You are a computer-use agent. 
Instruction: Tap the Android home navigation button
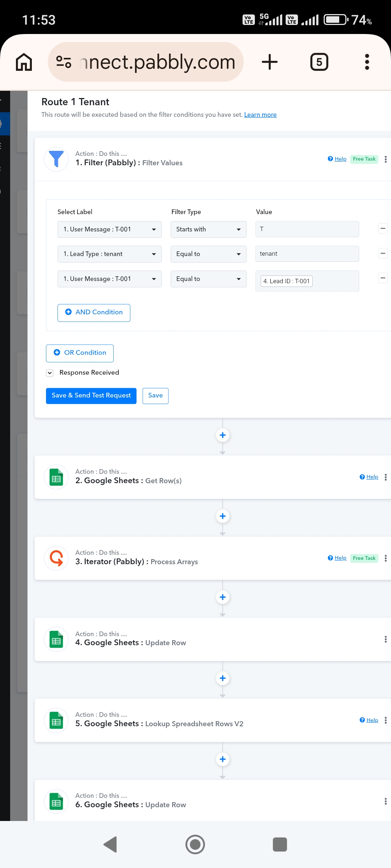click(195, 844)
